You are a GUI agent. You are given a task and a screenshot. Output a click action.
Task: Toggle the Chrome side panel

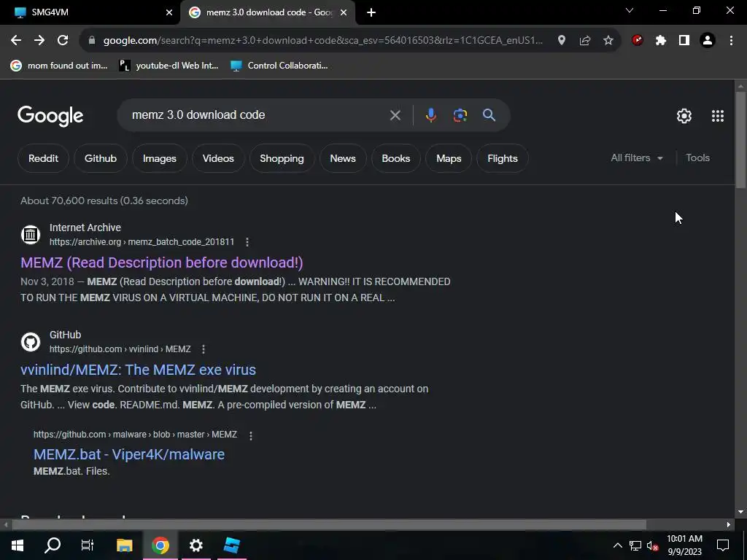pyautogui.click(x=684, y=41)
